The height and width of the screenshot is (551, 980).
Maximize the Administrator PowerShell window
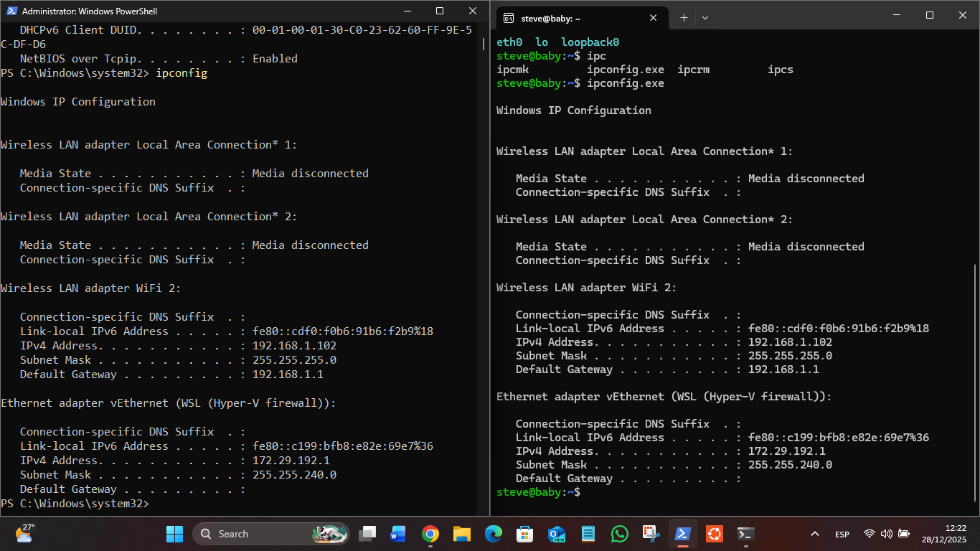click(440, 11)
